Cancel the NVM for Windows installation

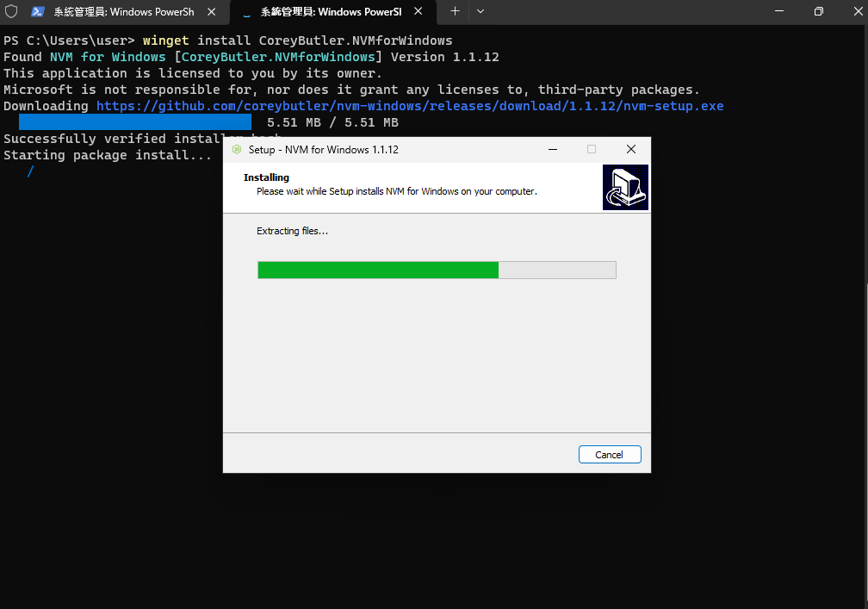(x=610, y=454)
